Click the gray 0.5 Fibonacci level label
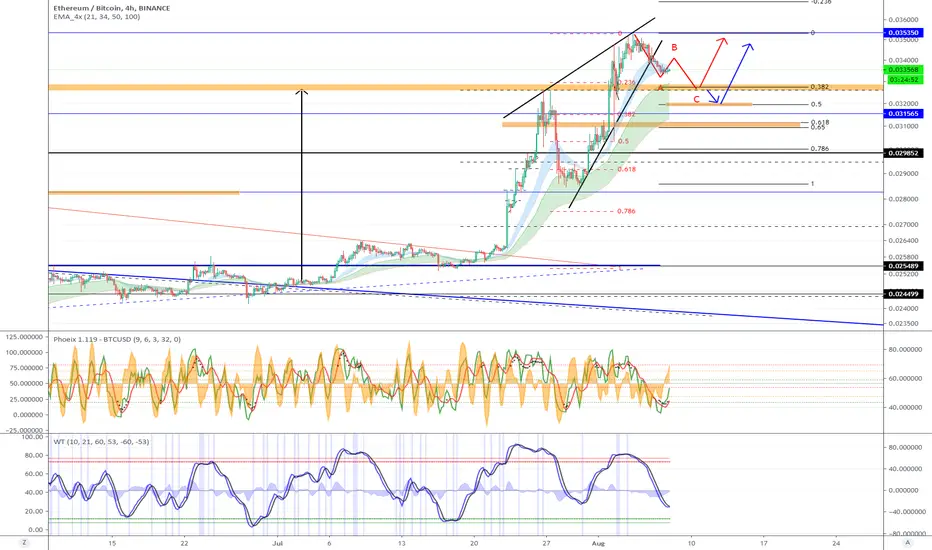 [816, 104]
